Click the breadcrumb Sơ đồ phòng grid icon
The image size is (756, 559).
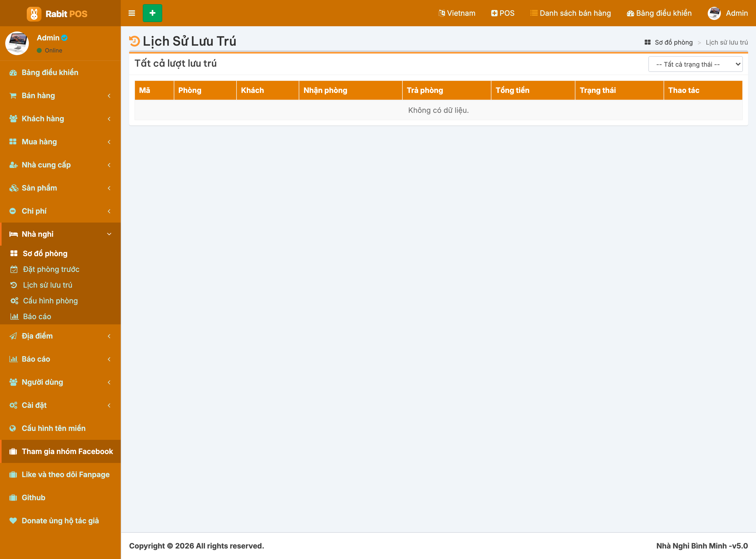648,42
